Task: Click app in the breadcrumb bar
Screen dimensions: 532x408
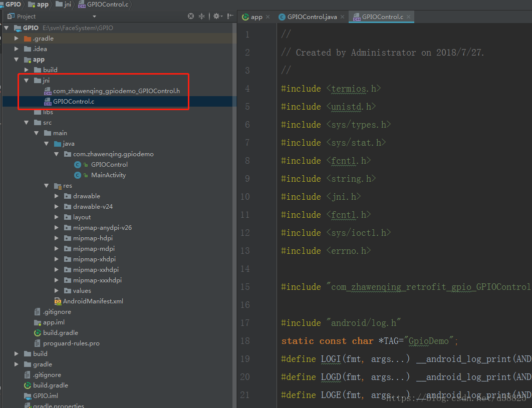Action: (x=39, y=5)
